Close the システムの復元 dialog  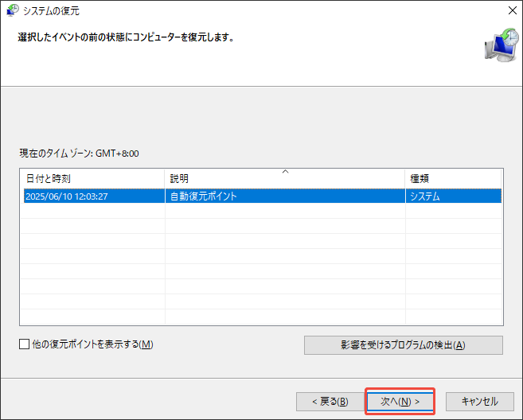pyautogui.click(x=513, y=10)
